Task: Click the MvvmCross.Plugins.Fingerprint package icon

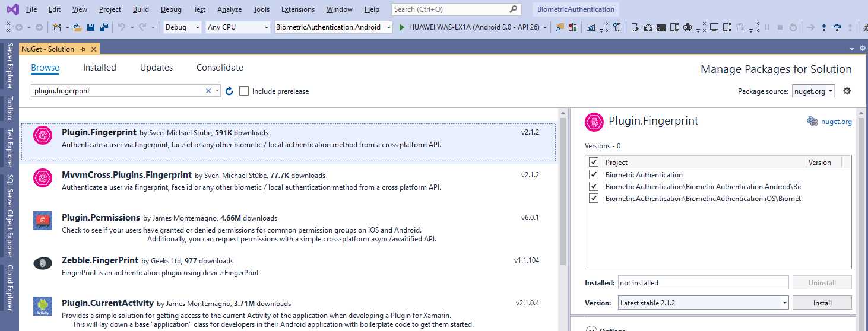Action: [43, 178]
